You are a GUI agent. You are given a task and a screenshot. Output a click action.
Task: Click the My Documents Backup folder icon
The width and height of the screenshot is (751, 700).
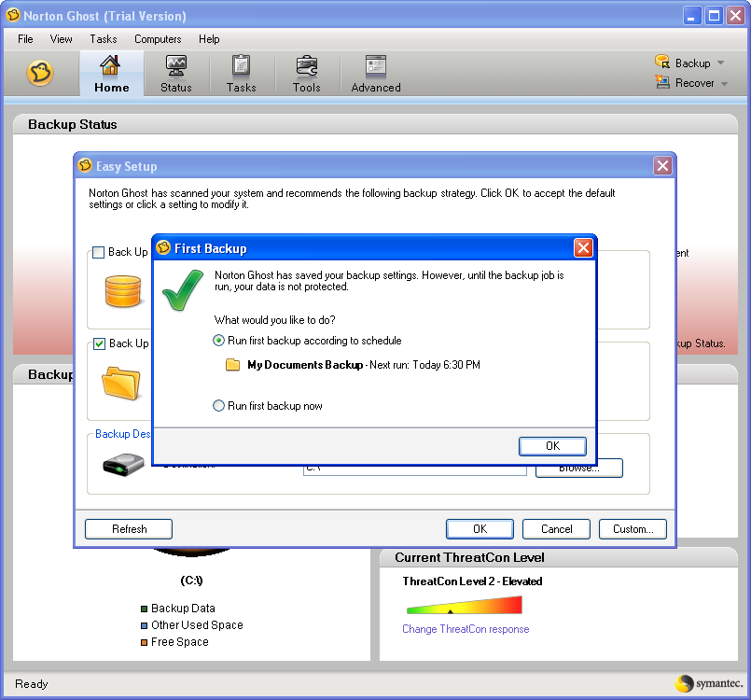[x=233, y=365]
